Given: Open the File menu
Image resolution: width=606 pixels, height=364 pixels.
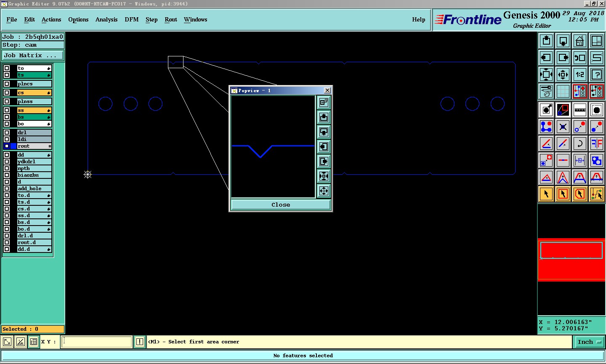Looking at the screenshot, I should click(x=12, y=19).
